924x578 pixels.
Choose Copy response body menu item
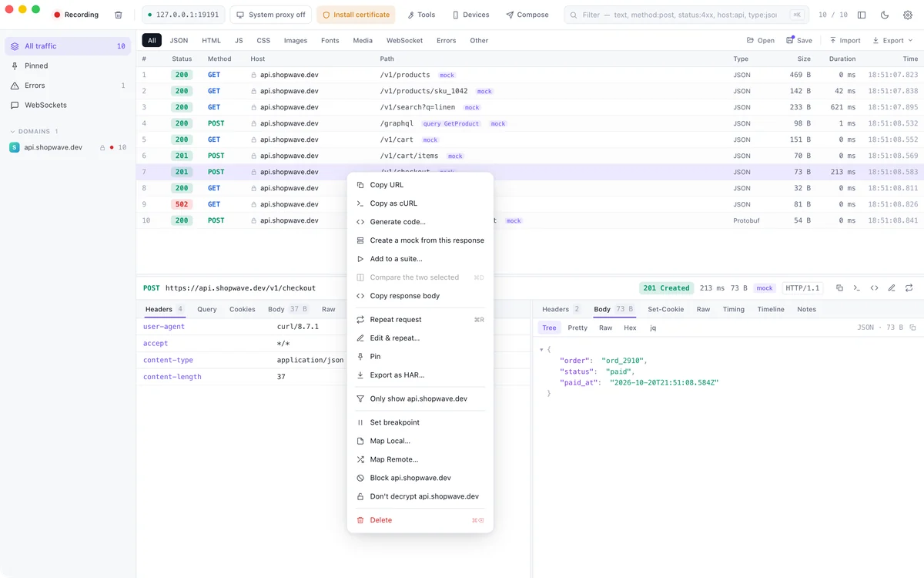click(x=420, y=296)
